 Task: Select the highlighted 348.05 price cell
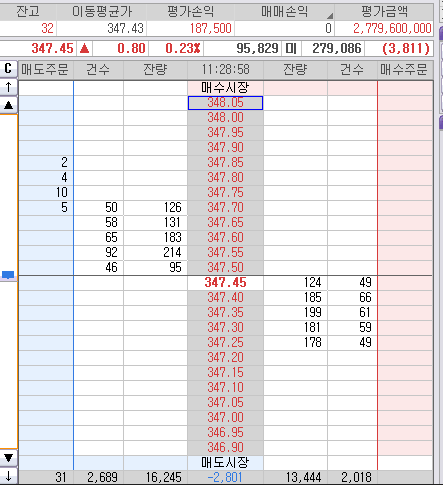tap(226, 103)
